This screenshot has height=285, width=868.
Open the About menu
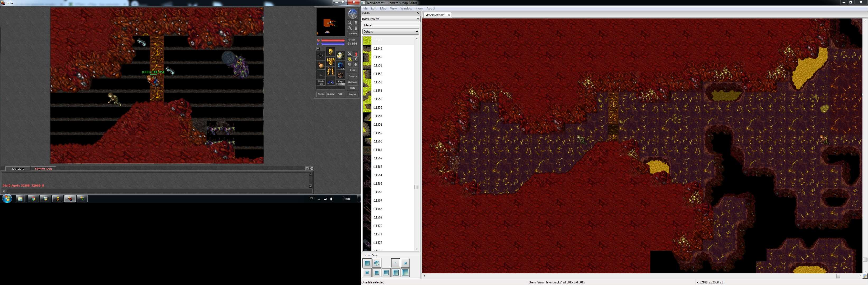pos(431,8)
